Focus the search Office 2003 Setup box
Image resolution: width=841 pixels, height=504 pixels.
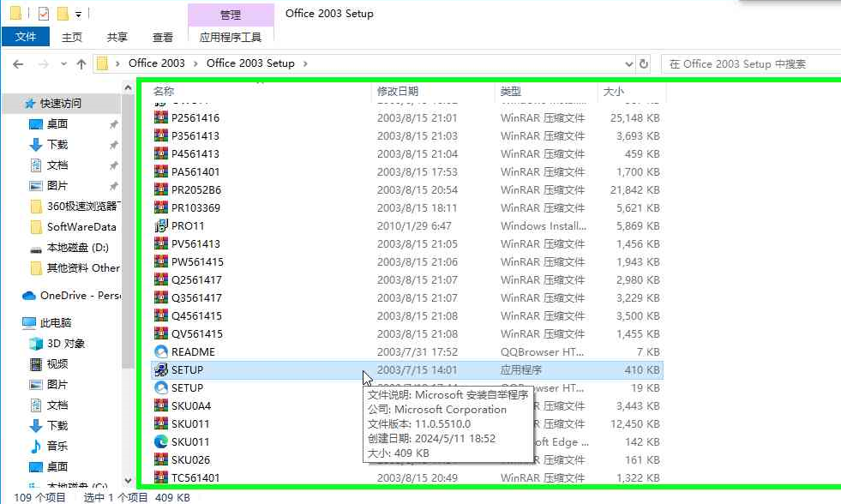click(751, 63)
